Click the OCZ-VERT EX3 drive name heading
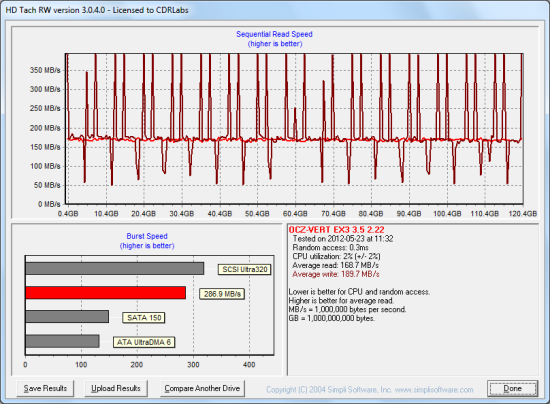Viewport: 550px width, 404px height. [336, 230]
